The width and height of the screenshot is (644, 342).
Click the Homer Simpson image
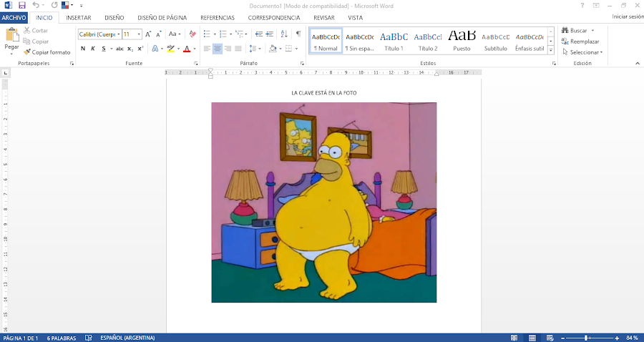(323, 202)
